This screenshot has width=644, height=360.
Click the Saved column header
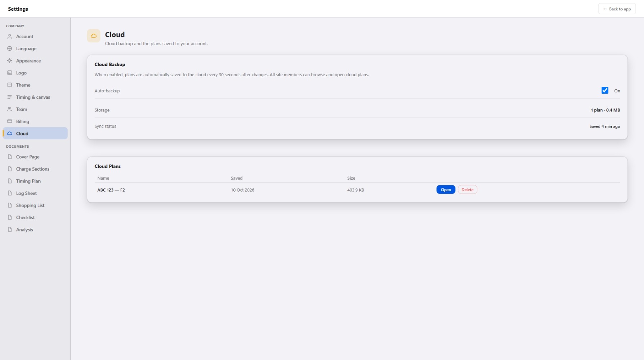[237, 178]
